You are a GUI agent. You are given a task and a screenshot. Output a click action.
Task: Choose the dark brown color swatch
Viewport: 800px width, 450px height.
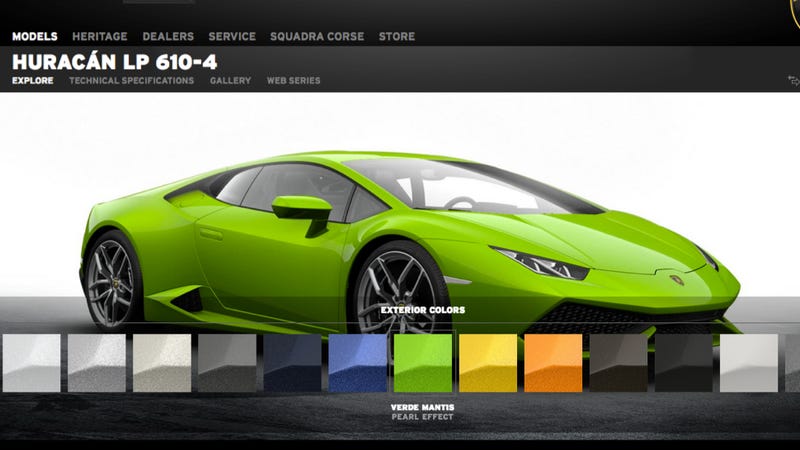point(618,363)
